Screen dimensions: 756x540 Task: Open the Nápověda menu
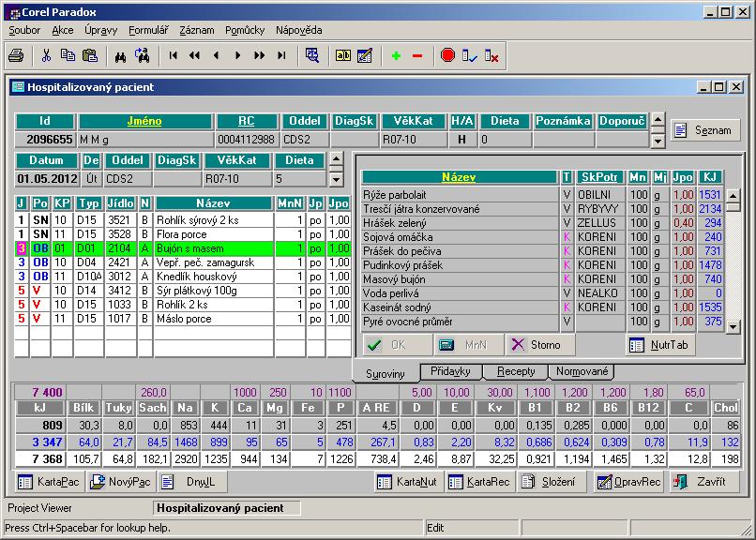pos(299,30)
